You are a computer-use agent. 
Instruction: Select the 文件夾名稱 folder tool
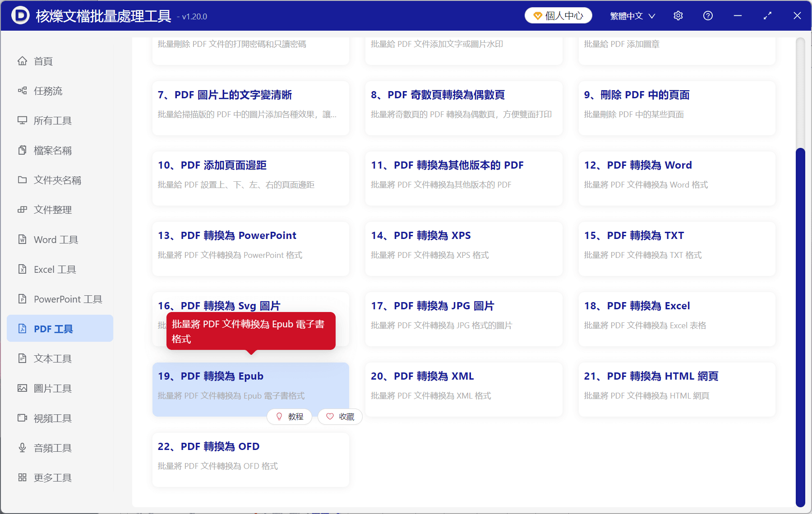tap(57, 180)
